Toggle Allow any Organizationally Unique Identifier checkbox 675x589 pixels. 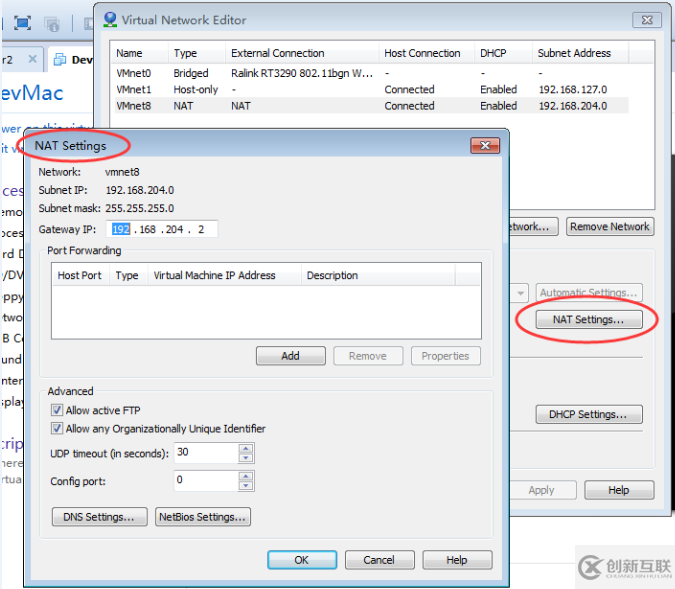(57, 428)
